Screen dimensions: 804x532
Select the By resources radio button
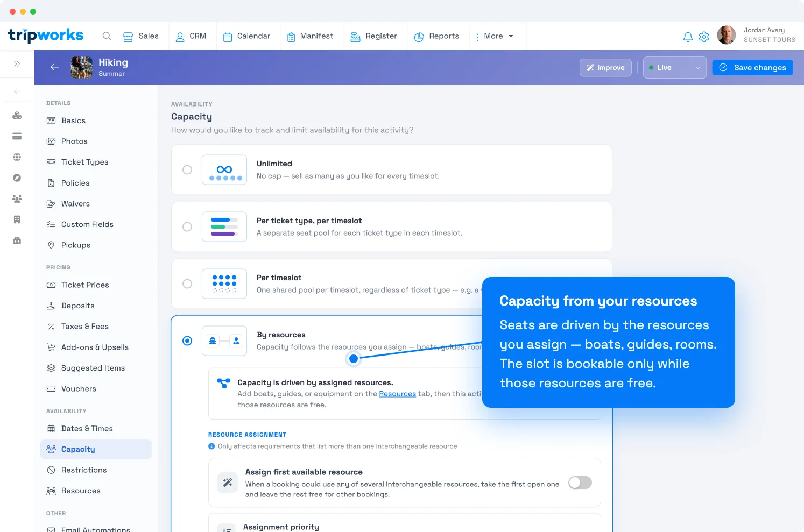pos(187,341)
